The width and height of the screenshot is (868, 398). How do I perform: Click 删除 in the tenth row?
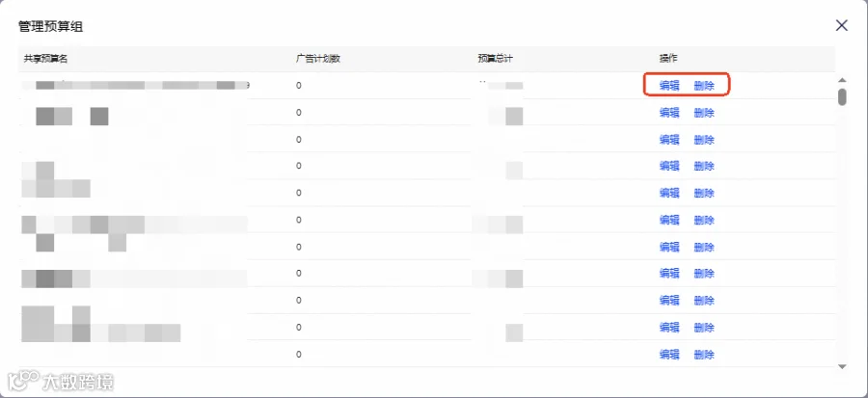[704, 328]
